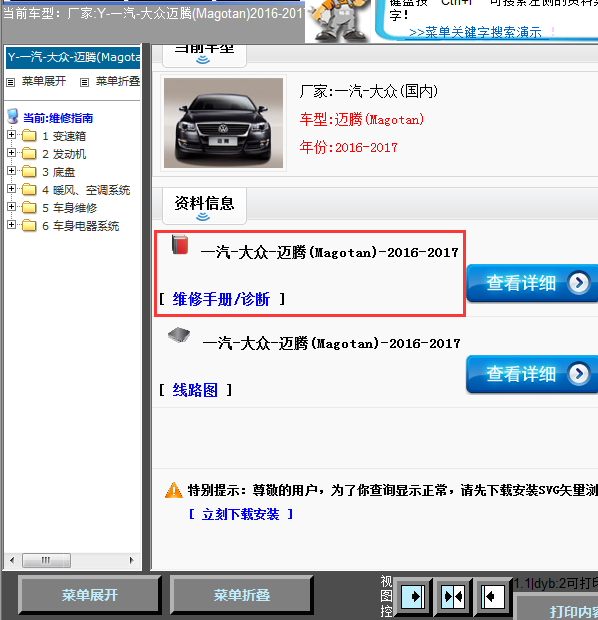Viewport: 598px width, 620px height.
Task: Click the orange warning triangle icon
Action: click(x=174, y=490)
